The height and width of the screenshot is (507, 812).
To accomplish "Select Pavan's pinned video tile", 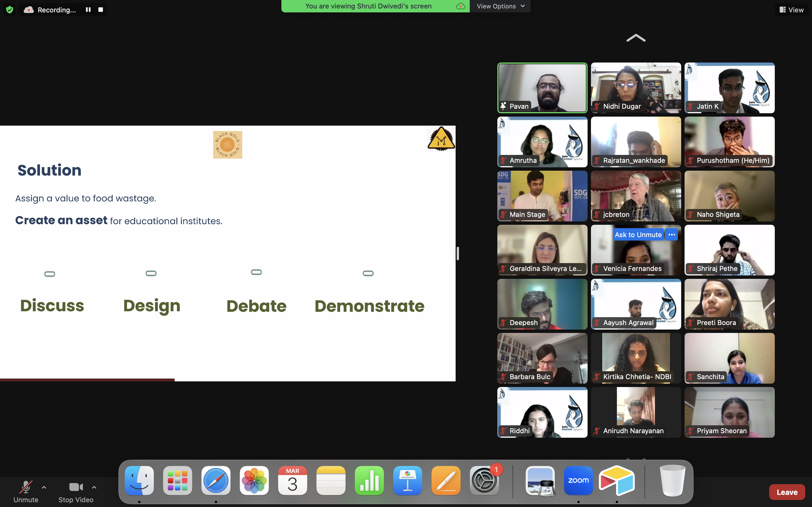I will (x=542, y=88).
